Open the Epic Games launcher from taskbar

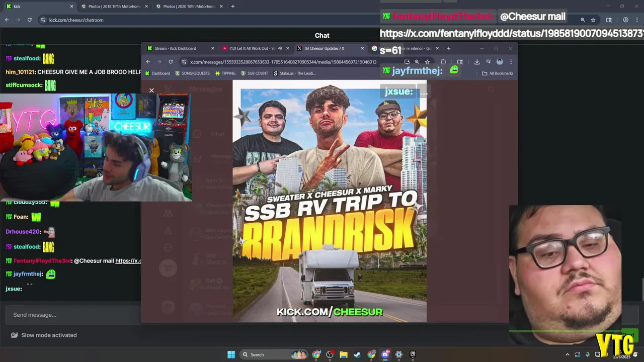click(413, 354)
